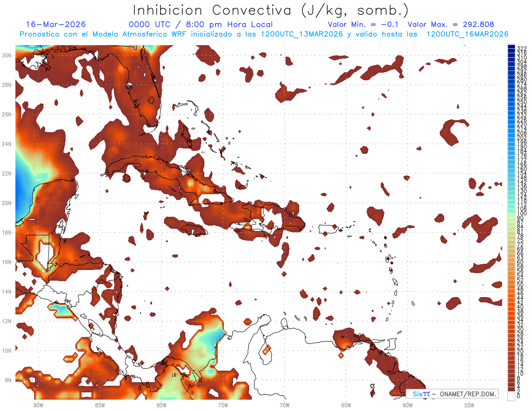Click the '50' value on the color scale
Viewport: 532px width, 411px height.
pos(520,285)
